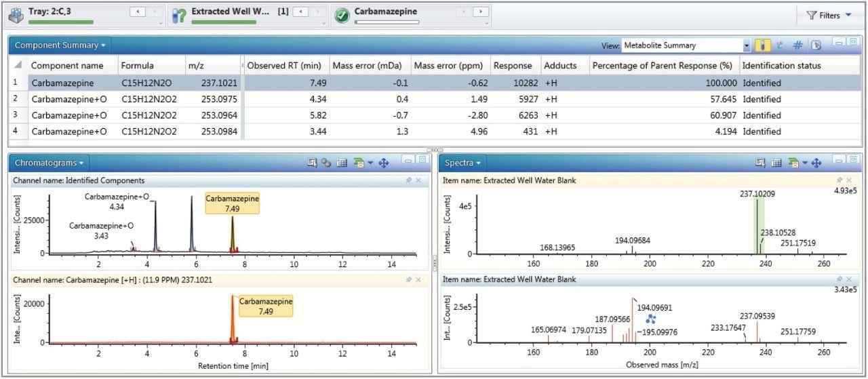The width and height of the screenshot is (868, 379).
Task: Select Carbamazepine+O row with m/z 253.0964
Action: tap(434, 115)
